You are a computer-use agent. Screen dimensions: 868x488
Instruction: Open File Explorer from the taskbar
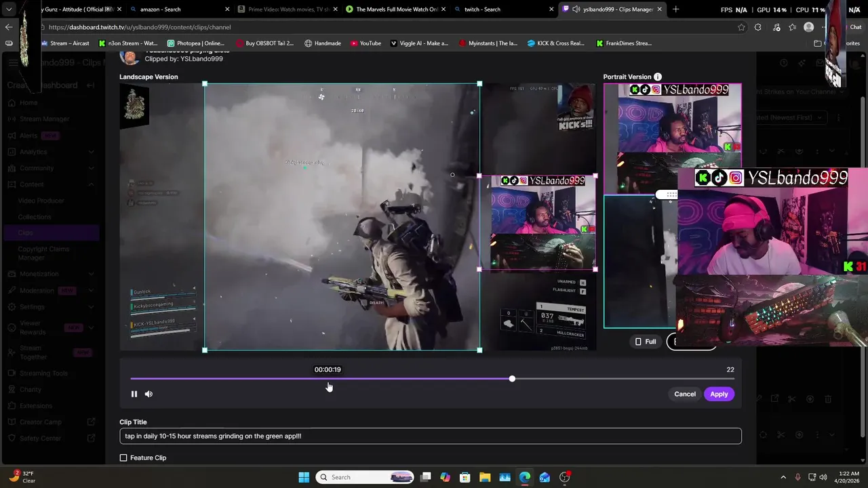(x=485, y=477)
